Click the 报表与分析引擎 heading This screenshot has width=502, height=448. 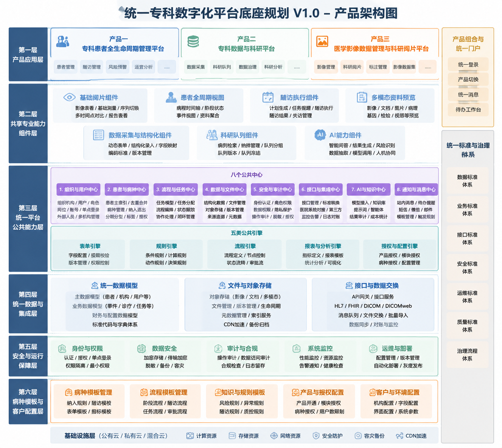(x=323, y=246)
